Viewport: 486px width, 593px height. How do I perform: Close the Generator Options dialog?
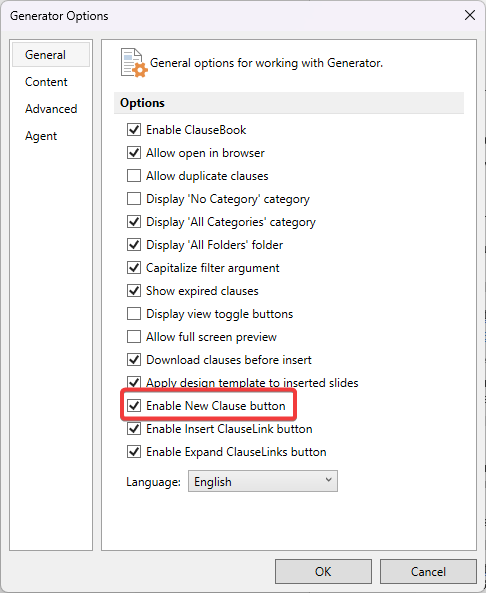click(x=470, y=15)
